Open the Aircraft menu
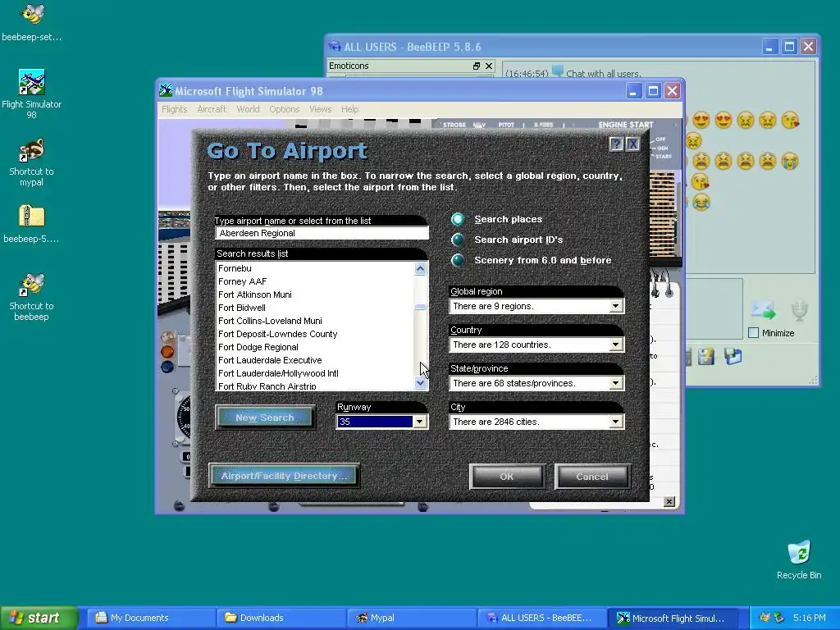 pos(212,109)
